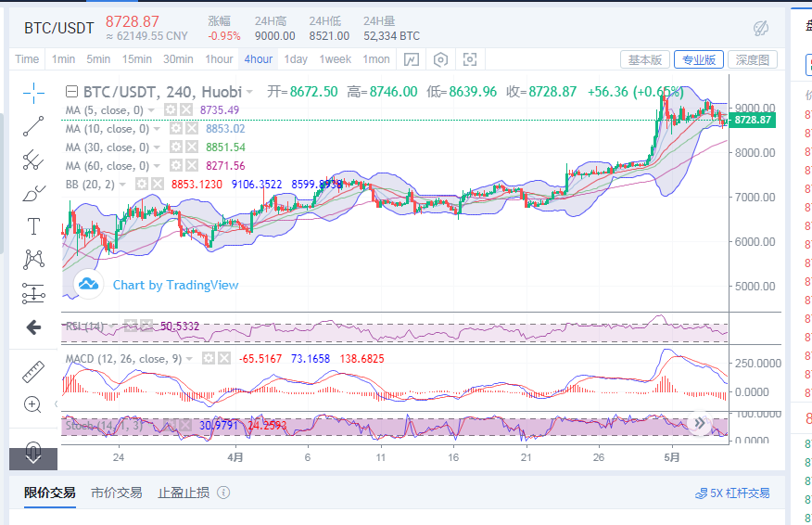
Task: Open settings gear for MA 10 indicator
Action: (x=176, y=129)
